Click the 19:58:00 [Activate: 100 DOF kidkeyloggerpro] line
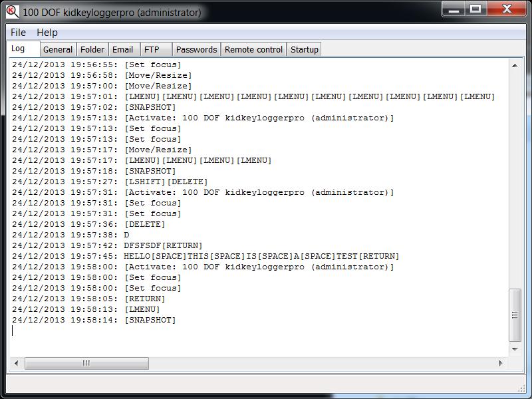532x399 pixels. click(203, 267)
